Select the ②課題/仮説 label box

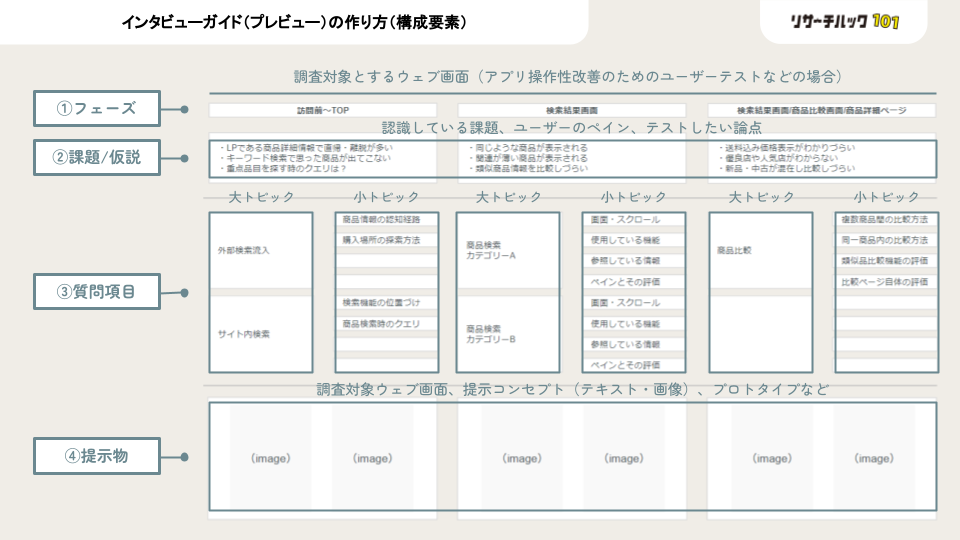point(97,157)
